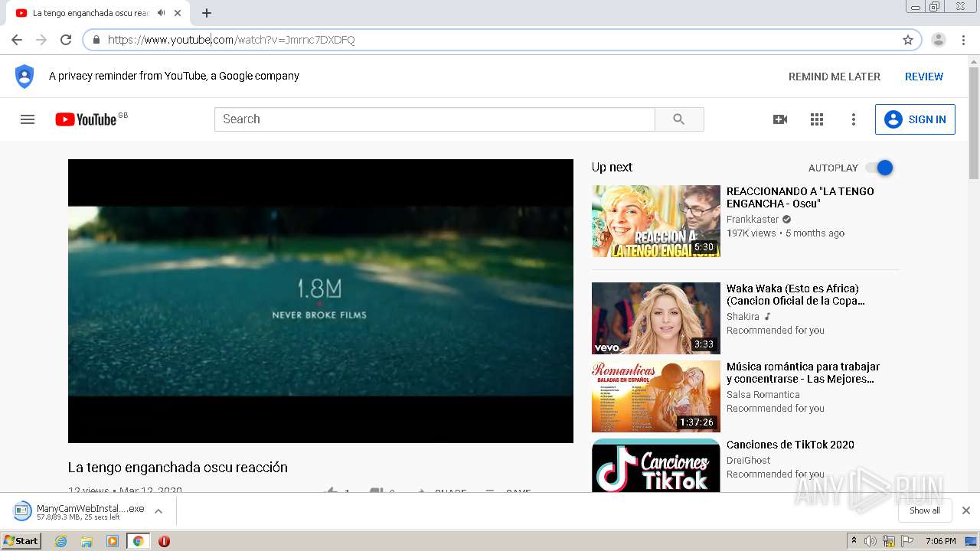Open 'Canciones de TikTok 2020' title
The image size is (980, 551).
coord(790,445)
